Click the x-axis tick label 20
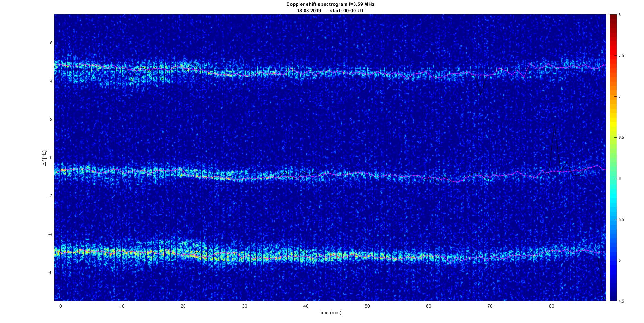The width and height of the screenshot is (644, 323). point(183,306)
